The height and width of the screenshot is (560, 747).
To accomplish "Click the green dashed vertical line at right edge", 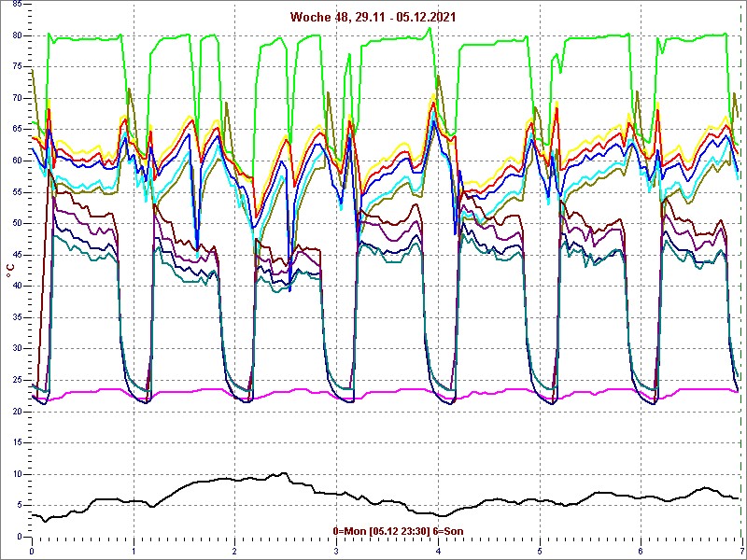I will [741, 280].
